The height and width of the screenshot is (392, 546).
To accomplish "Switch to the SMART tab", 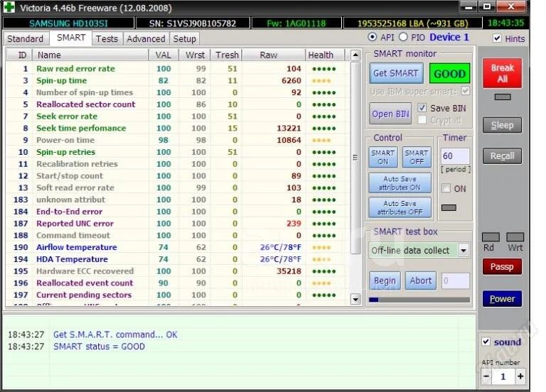I will (71, 38).
